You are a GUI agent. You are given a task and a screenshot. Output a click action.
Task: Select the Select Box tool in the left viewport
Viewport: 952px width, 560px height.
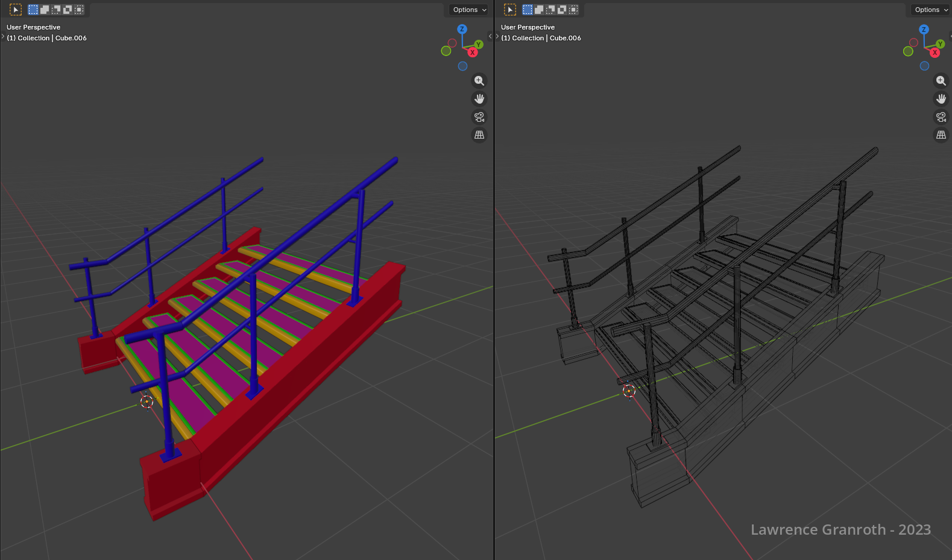(16, 10)
